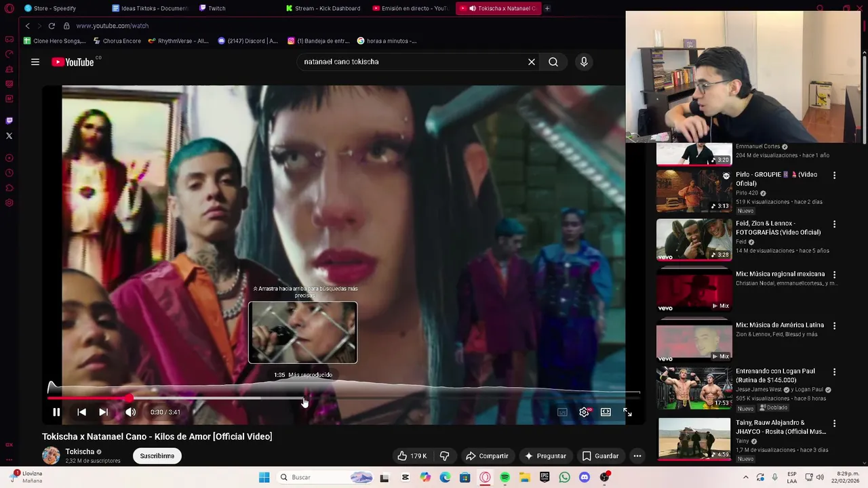Viewport: 868px width, 488px height.
Task: Switch to Ideas Tiktoks document tab
Action: (x=149, y=8)
